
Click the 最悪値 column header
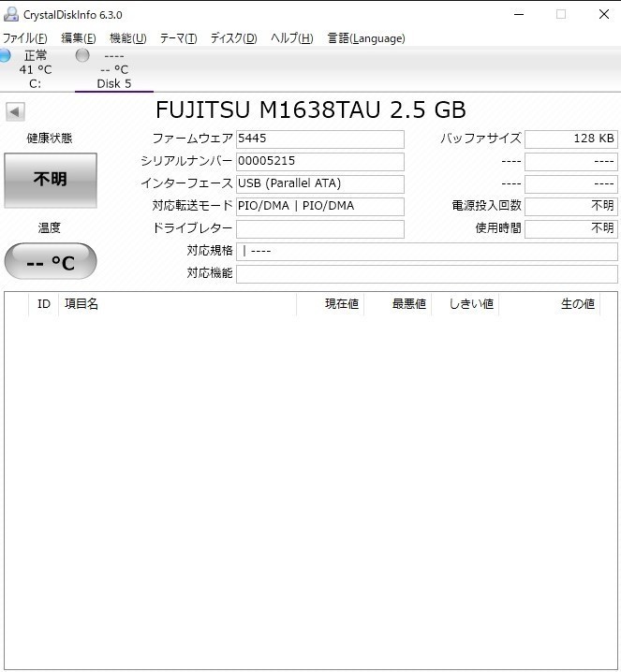tap(397, 304)
